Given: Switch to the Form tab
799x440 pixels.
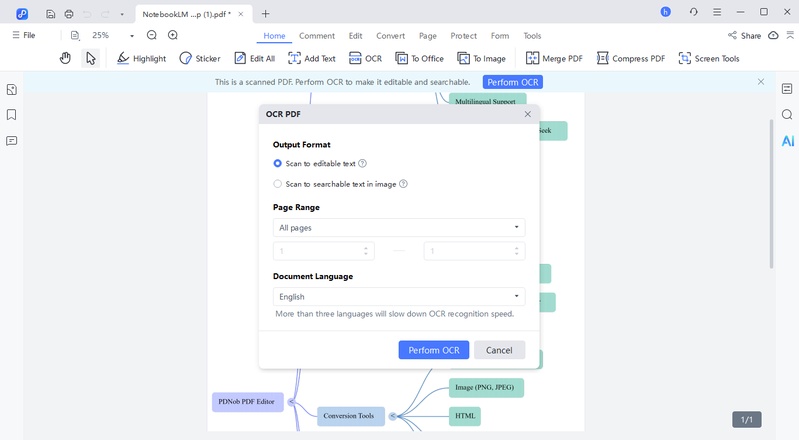Looking at the screenshot, I should pos(500,36).
